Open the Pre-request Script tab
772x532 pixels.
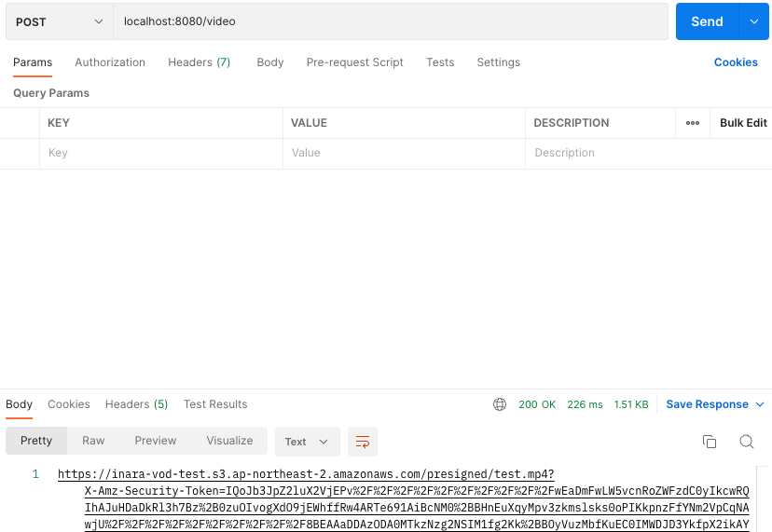tap(354, 62)
